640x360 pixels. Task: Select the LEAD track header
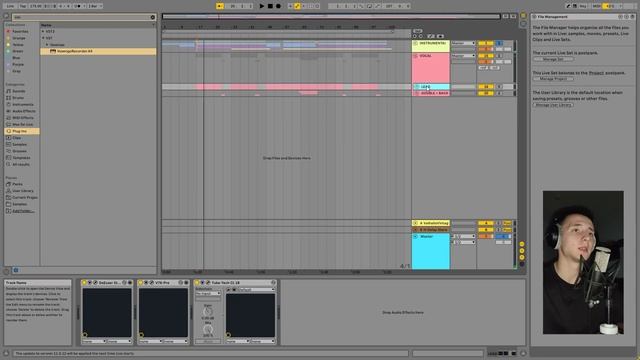coord(431,87)
